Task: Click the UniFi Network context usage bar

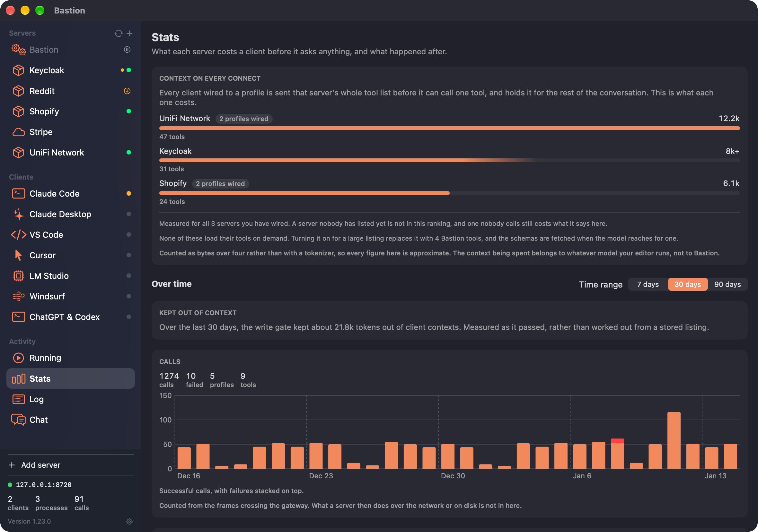Action: pos(449,128)
